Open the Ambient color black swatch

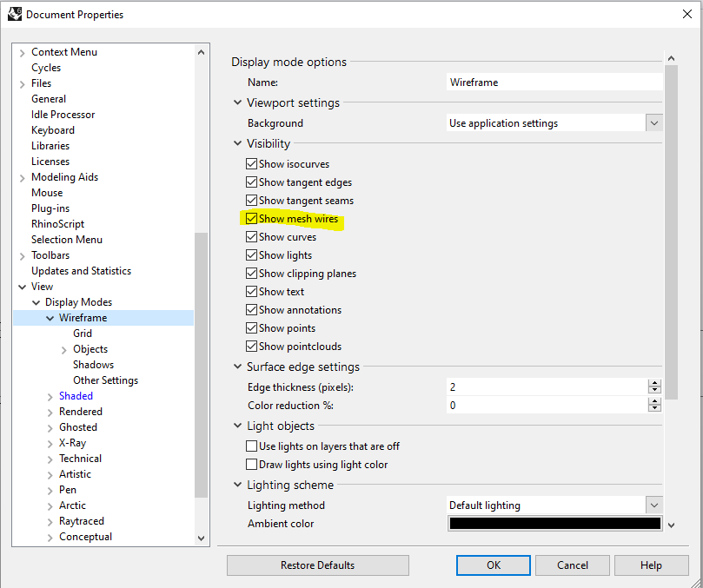(554, 524)
